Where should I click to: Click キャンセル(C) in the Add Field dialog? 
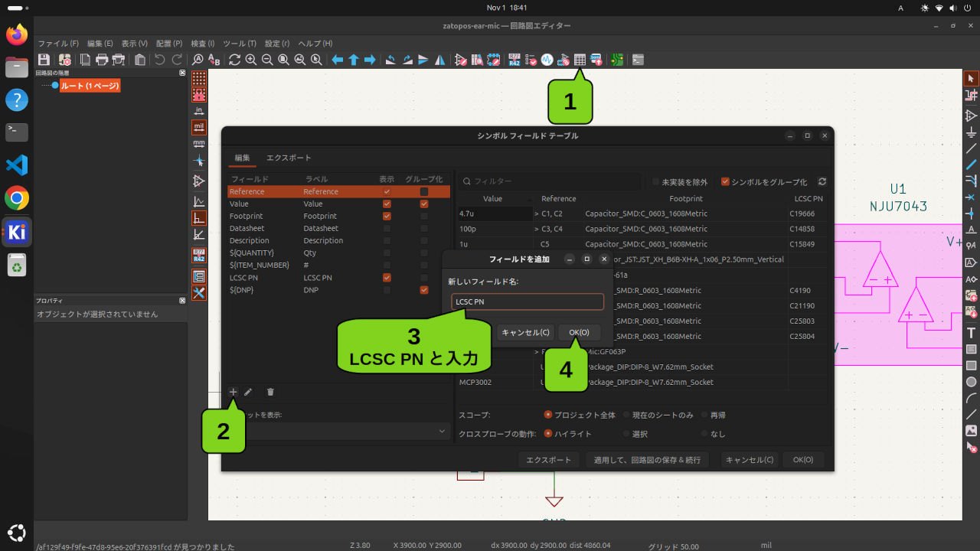[524, 332]
